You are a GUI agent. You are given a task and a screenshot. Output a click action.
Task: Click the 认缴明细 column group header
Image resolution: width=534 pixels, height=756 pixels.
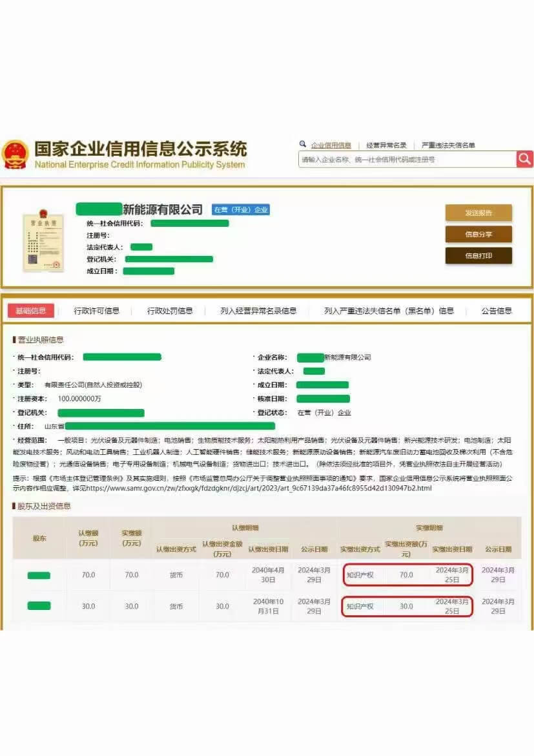pyautogui.click(x=245, y=527)
